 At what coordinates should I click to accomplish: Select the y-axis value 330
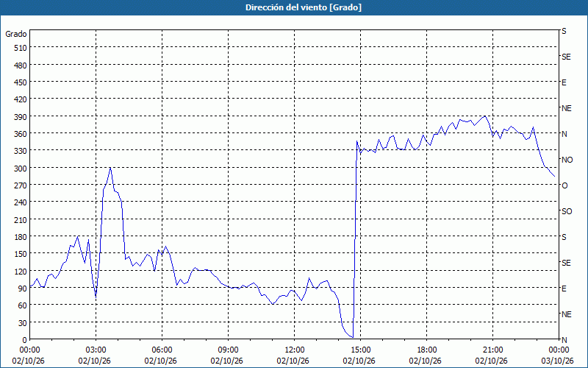pyautogui.click(x=21, y=151)
